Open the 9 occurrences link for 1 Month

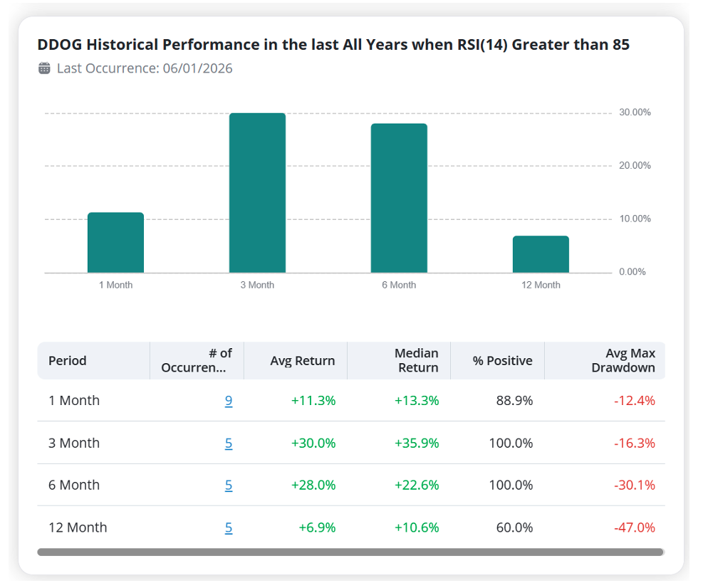pyautogui.click(x=228, y=400)
